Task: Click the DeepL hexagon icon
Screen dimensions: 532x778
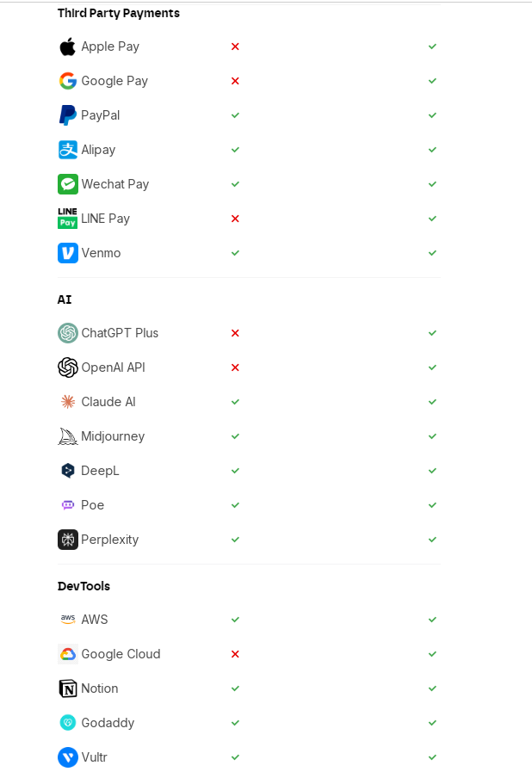Action: [67, 471]
